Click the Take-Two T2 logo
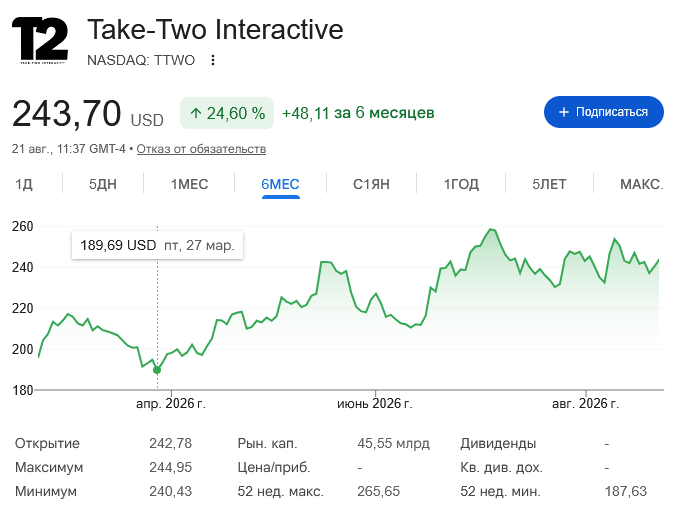The height and width of the screenshot is (515, 677). 40,41
